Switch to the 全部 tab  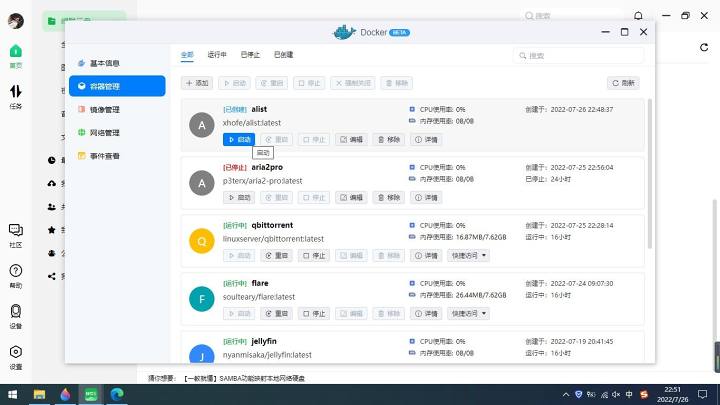(187, 55)
